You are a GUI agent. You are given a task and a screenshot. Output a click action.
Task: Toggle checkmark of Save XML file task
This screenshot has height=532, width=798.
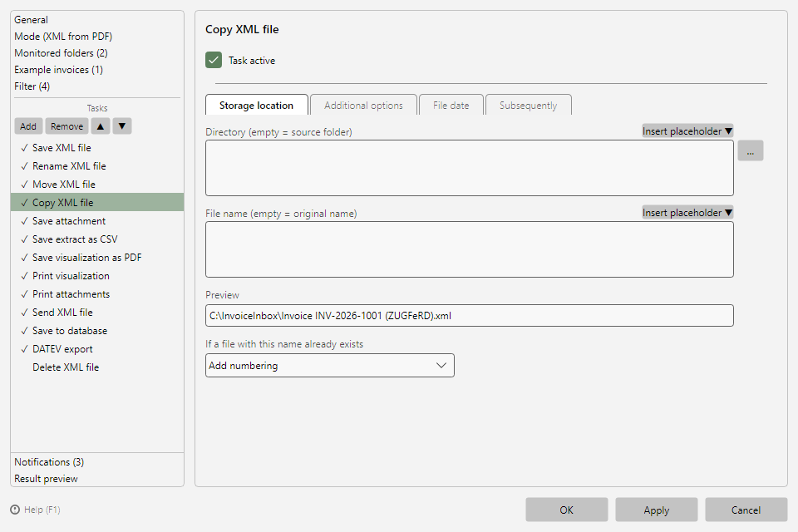(24, 148)
